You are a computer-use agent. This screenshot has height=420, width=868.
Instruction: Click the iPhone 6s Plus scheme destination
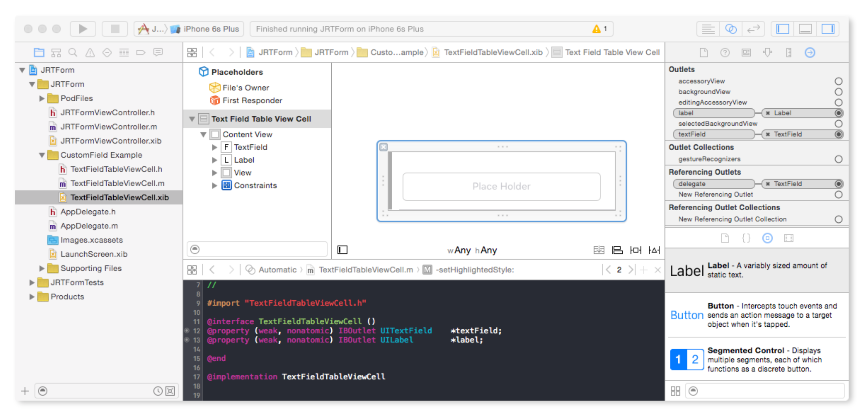click(211, 29)
